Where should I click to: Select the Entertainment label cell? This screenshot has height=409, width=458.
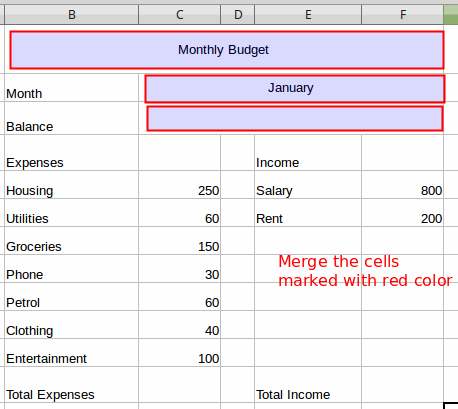coord(72,353)
